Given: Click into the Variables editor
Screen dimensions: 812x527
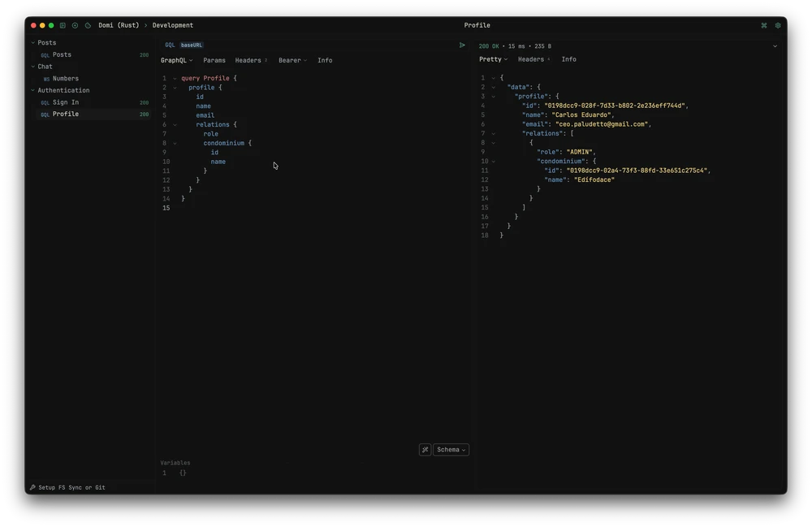Looking at the screenshot, I should 314,473.
